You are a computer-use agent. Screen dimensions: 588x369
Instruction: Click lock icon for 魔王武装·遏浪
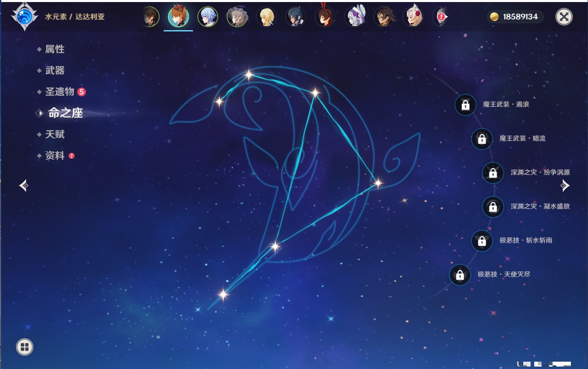[x=465, y=105]
